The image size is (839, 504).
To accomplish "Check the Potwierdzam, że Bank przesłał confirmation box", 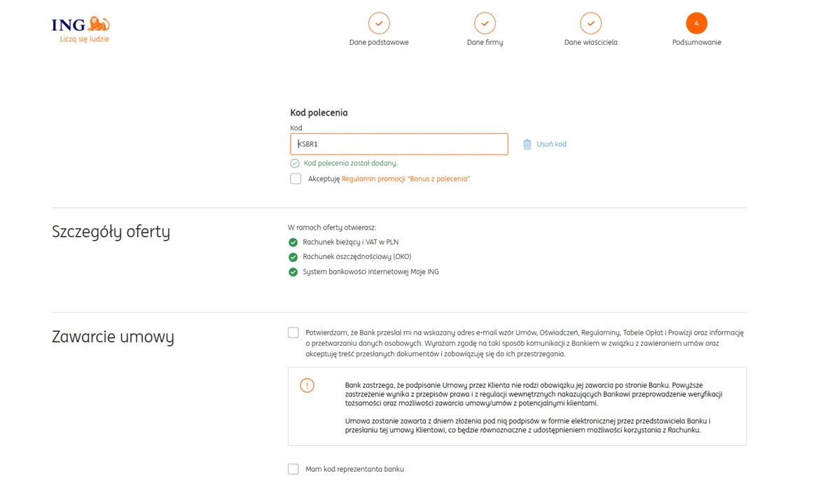I will [293, 332].
